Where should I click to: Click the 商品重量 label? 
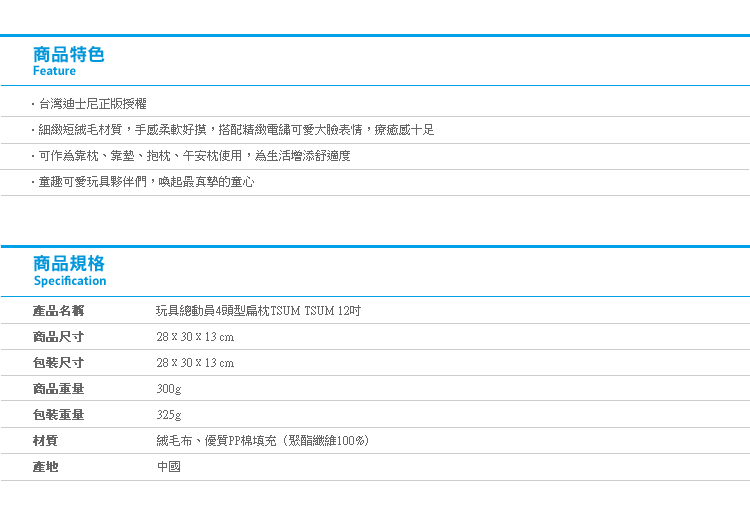[58, 388]
